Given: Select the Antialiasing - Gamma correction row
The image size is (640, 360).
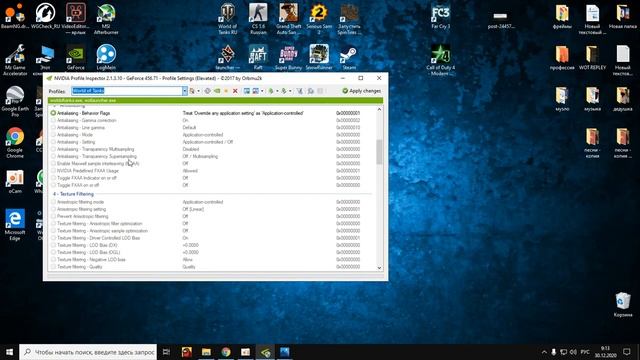Looking at the screenshot, I should click(x=211, y=120).
